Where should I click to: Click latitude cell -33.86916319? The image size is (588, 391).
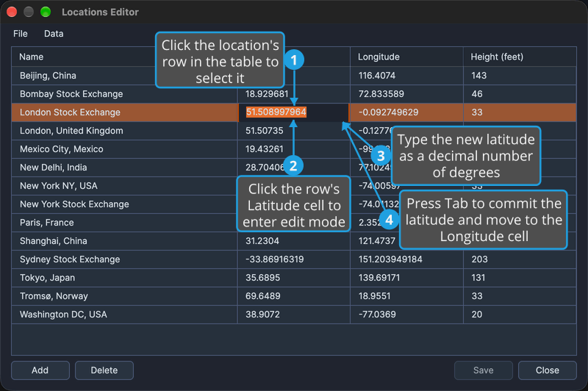click(293, 259)
